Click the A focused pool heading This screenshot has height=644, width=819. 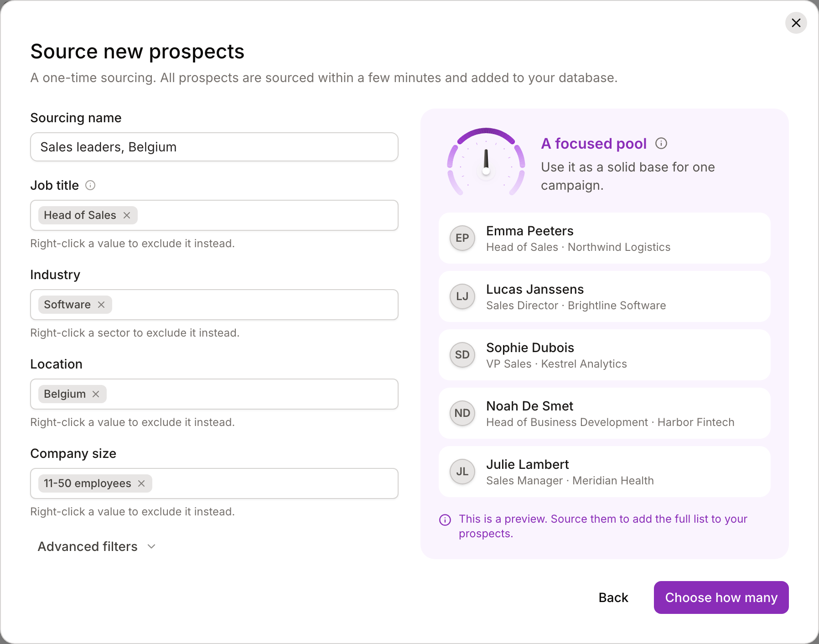click(x=594, y=144)
